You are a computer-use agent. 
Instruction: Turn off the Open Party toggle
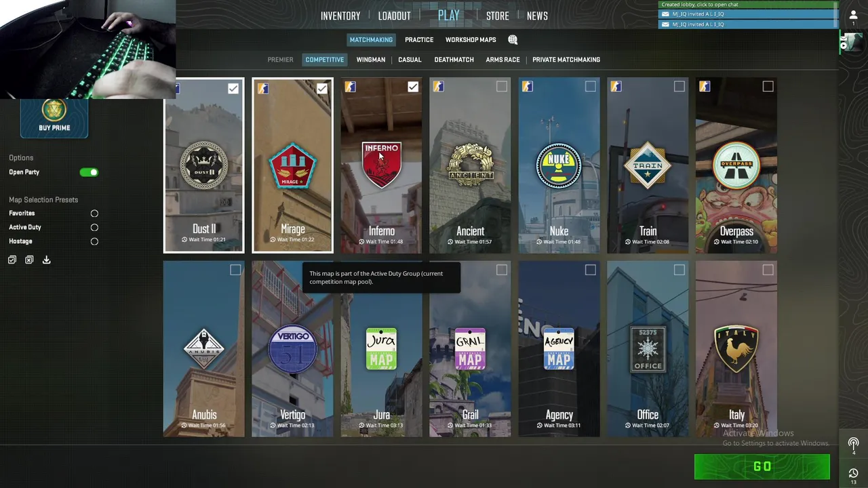coord(89,172)
